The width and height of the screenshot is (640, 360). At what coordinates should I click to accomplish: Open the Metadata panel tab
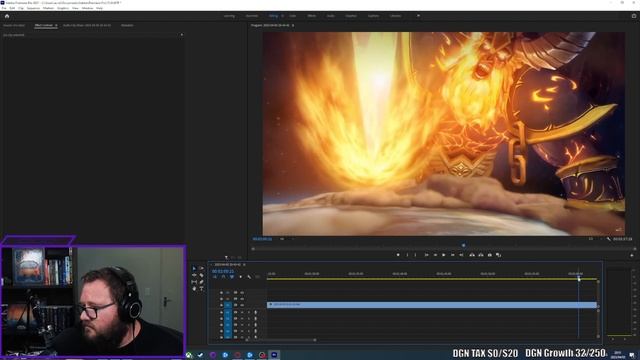coord(127,25)
